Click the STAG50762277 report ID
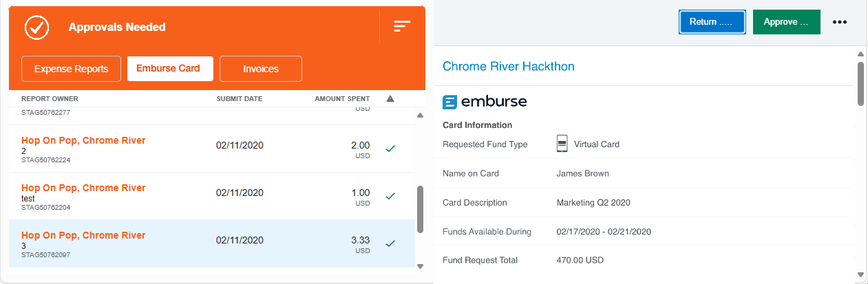The width and height of the screenshot is (868, 284). point(45,112)
